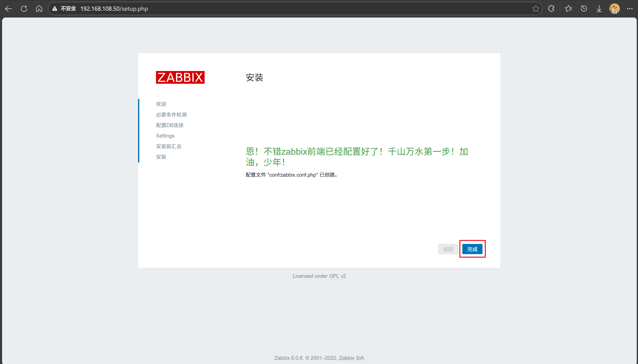Open browser extensions puzzle icon
The height and width of the screenshot is (364, 638).
click(551, 9)
